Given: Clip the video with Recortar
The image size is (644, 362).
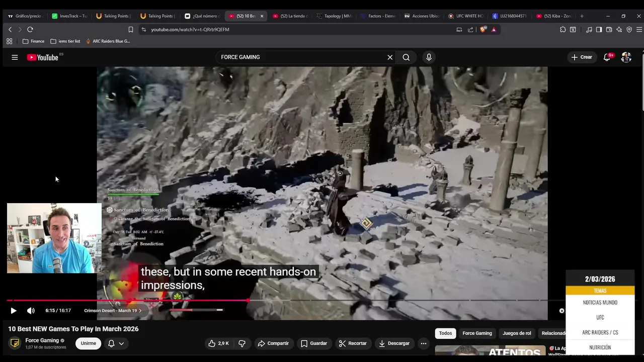Looking at the screenshot, I should [353, 343].
